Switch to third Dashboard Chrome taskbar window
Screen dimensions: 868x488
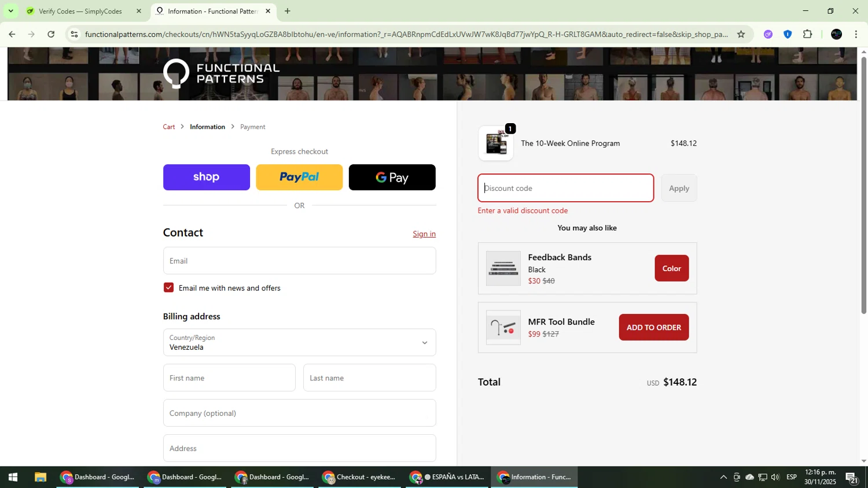click(x=273, y=477)
